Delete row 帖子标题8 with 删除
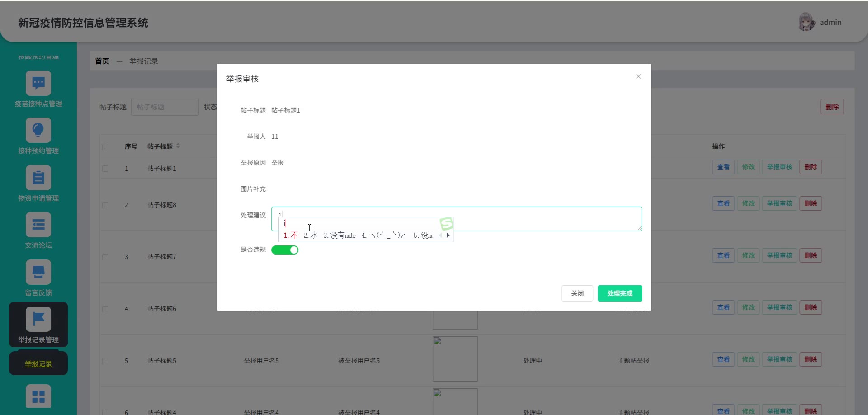868x415 pixels. click(811, 203)
